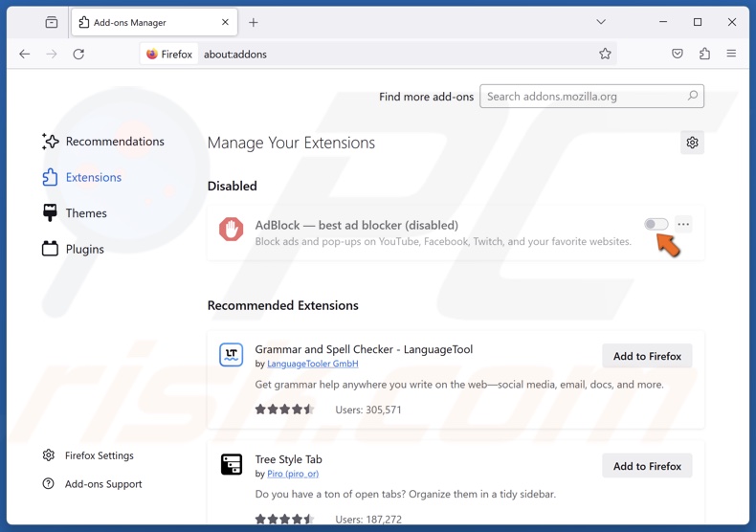
Task: Click the Recommended Extensions heading
Action: [x=283, y=305]
